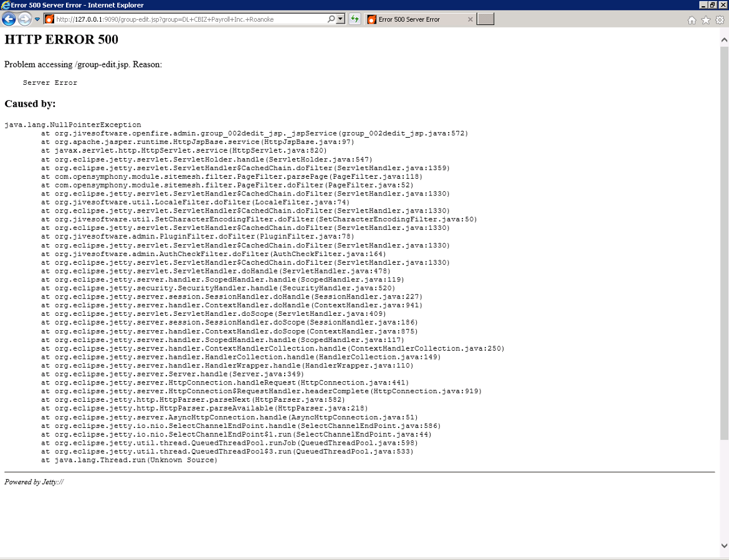Viewport: 729px width, 560px height.
Task: Click the ContextHandlerCollection.handle stack line
Action: [272, 348]
